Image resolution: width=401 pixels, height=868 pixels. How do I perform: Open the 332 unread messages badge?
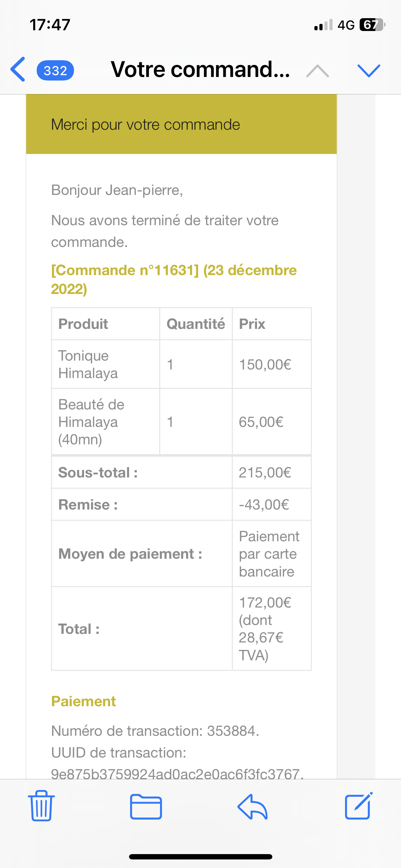[x=55, y=71]
